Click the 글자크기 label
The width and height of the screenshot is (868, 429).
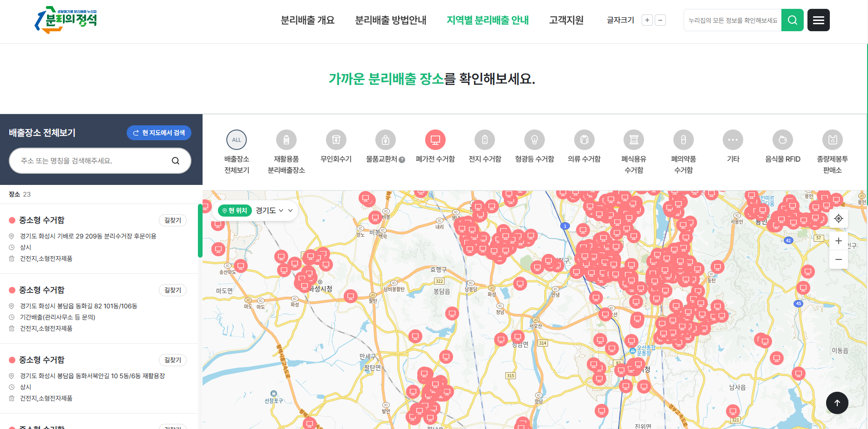(x=620, y=20)
